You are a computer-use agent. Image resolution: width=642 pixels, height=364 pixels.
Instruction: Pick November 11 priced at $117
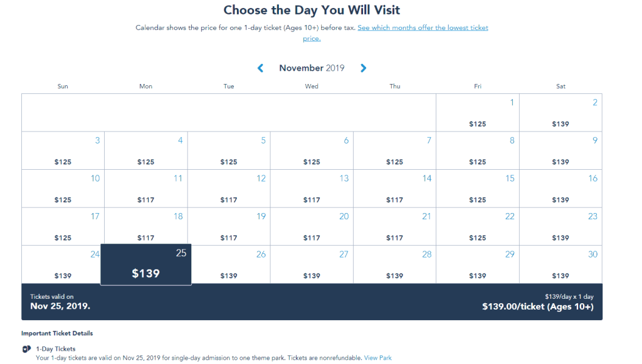pos(145,189)
